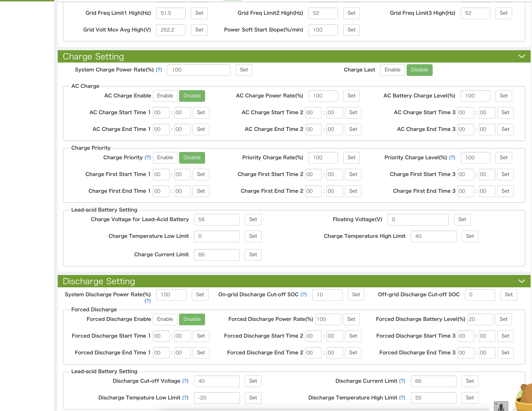Set AC Charge Power Rate

click(352, 96)
